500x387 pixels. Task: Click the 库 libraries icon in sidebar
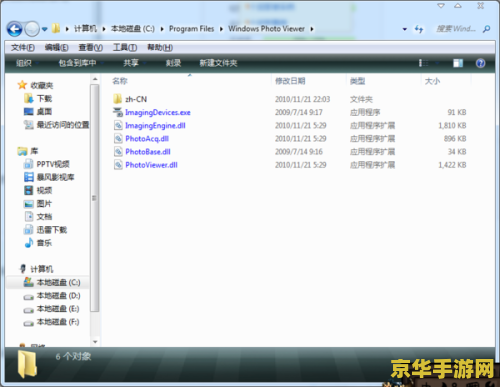pyautogui.click(x=22, y=152)
